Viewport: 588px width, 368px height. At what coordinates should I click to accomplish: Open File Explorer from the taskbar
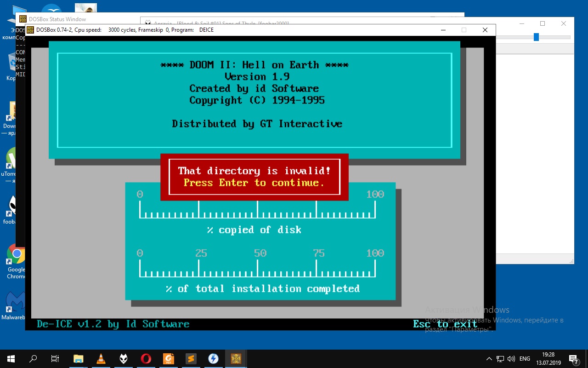point(79,359)
